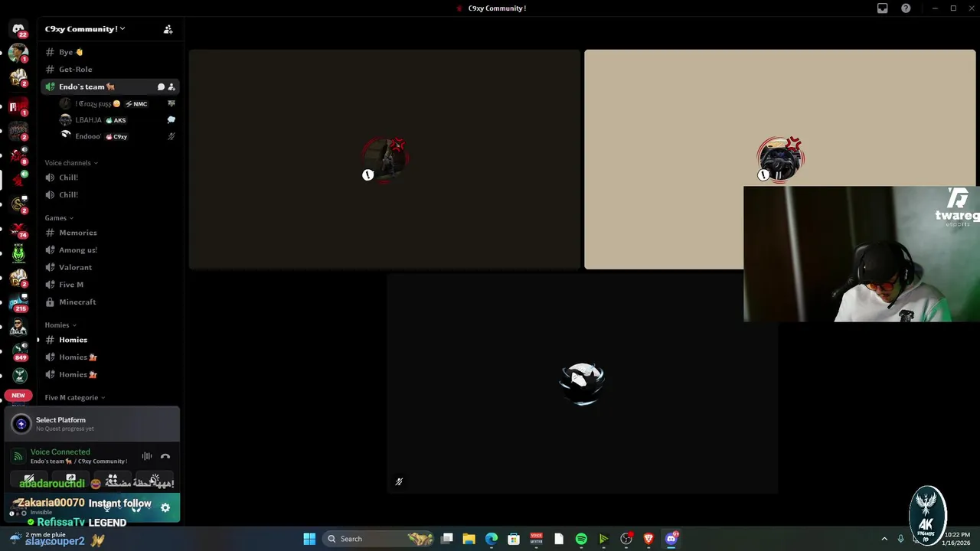
Task: Open user LBAHJA in voice list
Action: pyautogui.click(x=117, y=120)
